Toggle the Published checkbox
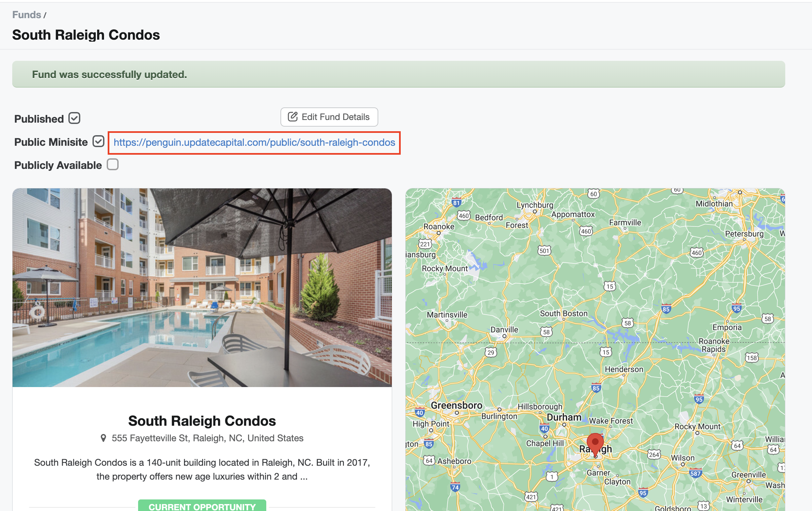812x511 pixels. (74, 118)
